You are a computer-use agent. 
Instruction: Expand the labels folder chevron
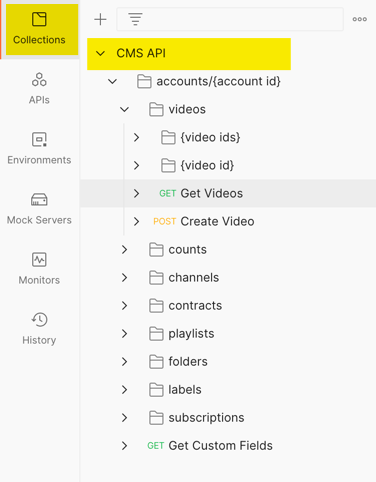tap(124, 389)
